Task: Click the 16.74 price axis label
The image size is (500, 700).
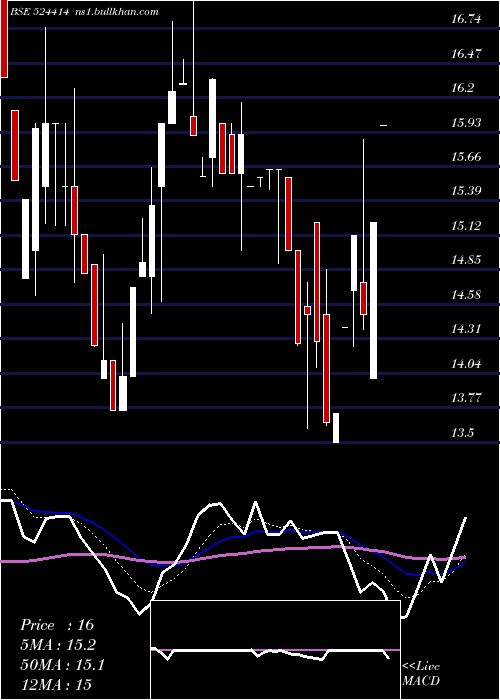Action: tap(466, 19)
